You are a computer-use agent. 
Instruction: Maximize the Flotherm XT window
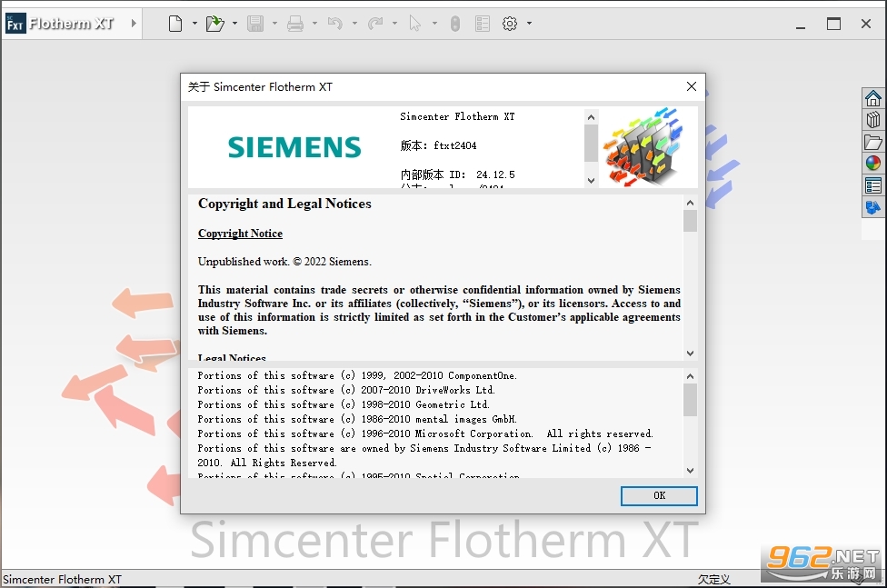tap(833, 24)
